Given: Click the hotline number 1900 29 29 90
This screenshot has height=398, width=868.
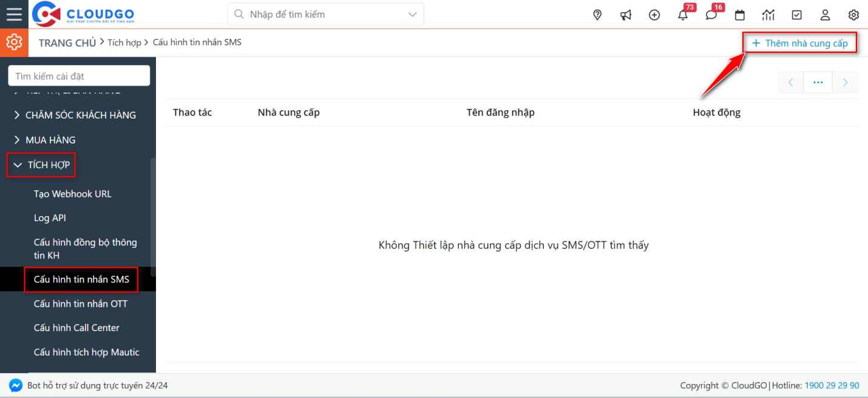Looking at the screenshot, I should click(832, 385).
